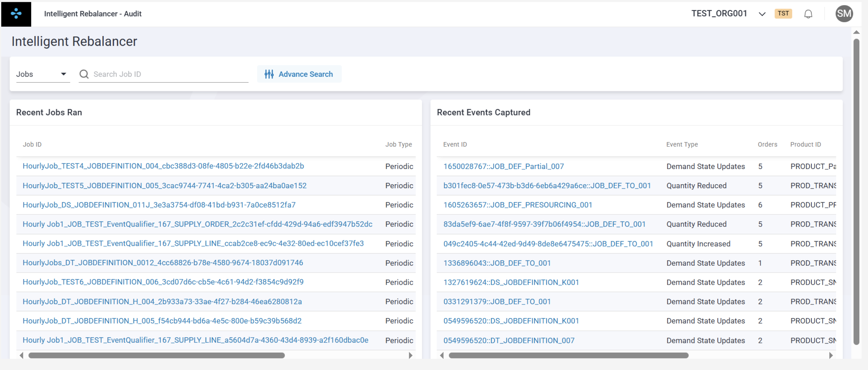Open event 1605263657::JOB_DEF_PRESOURCING_001

(517, 205)
